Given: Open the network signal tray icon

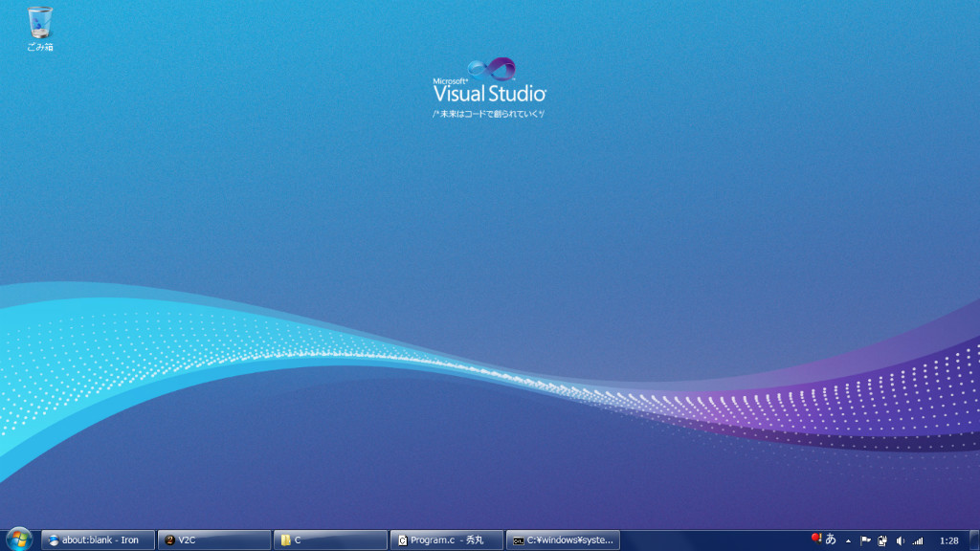Looking at the screenshot, I should tap(918, 541).
